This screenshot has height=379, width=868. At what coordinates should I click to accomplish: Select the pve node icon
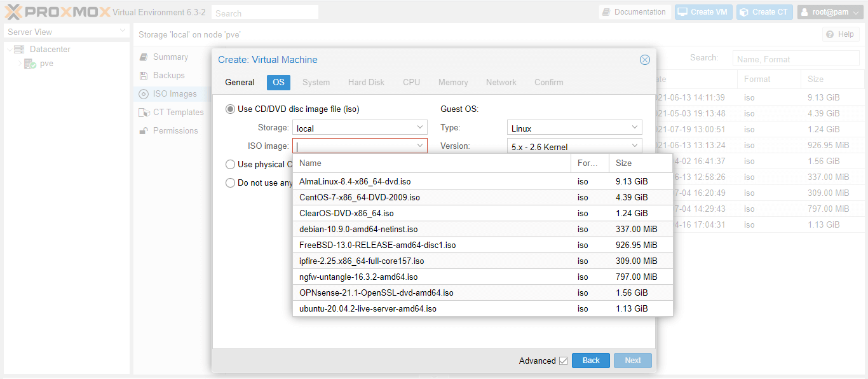tap(30, 64)
